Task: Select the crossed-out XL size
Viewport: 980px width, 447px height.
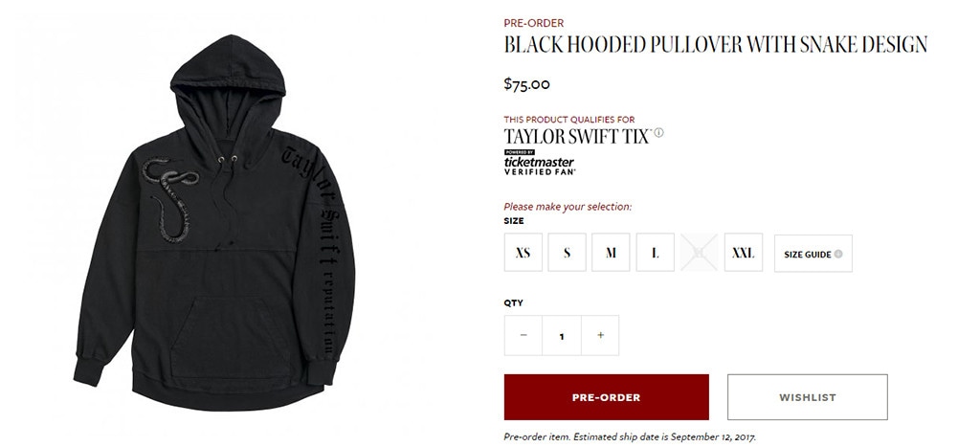Action: (x=700, y=253)
